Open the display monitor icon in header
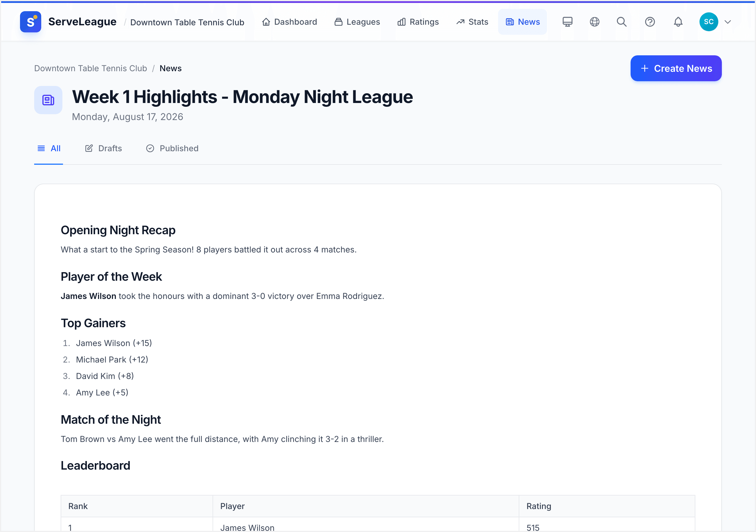Screen dimensions: 756x532 567,22
